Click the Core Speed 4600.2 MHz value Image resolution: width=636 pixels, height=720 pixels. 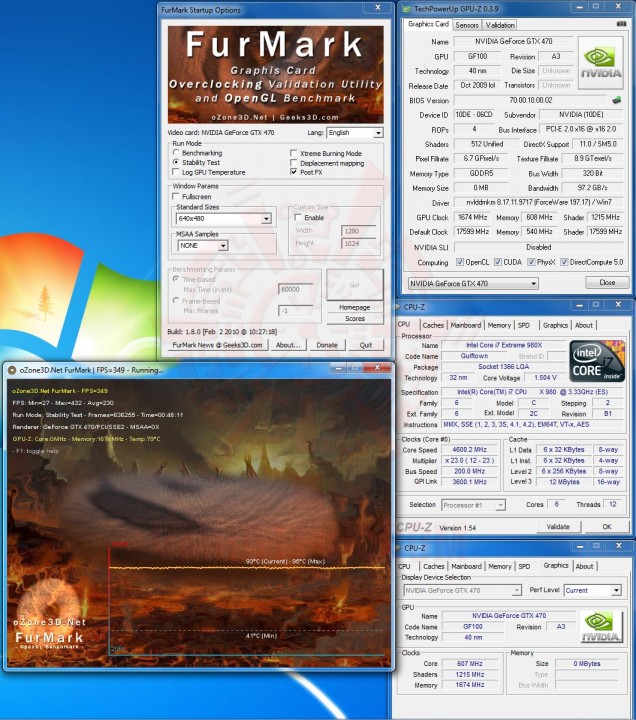coord(469,450)
